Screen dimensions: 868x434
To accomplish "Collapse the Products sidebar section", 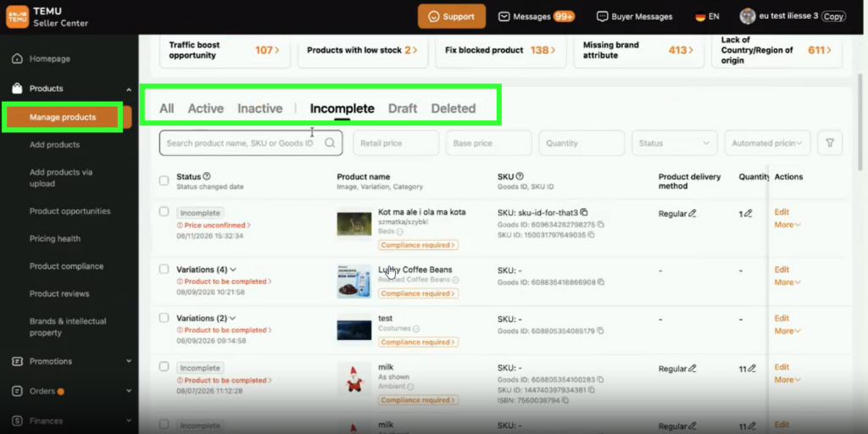I will (x=129, y=89).
